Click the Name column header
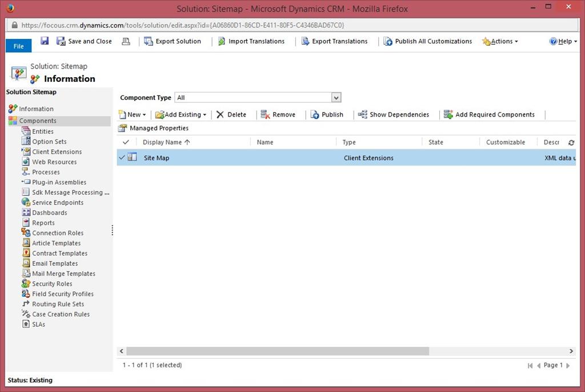 click(265, 142)
